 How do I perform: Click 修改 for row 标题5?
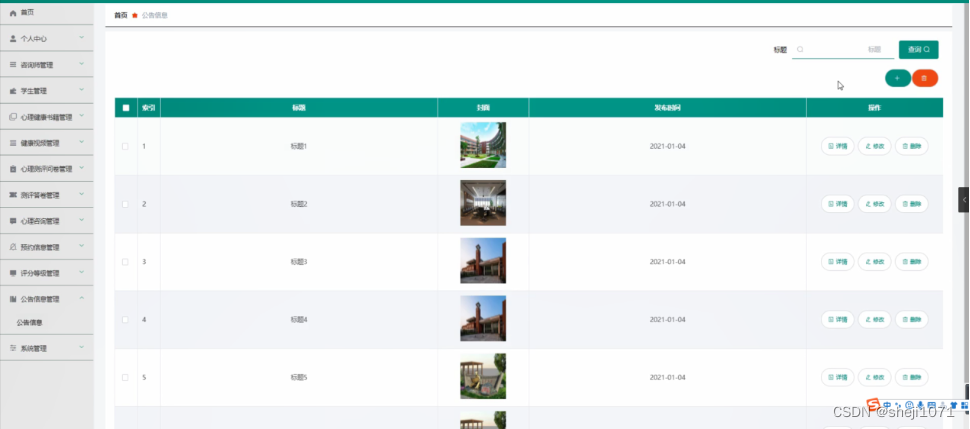tap(875, 377)
